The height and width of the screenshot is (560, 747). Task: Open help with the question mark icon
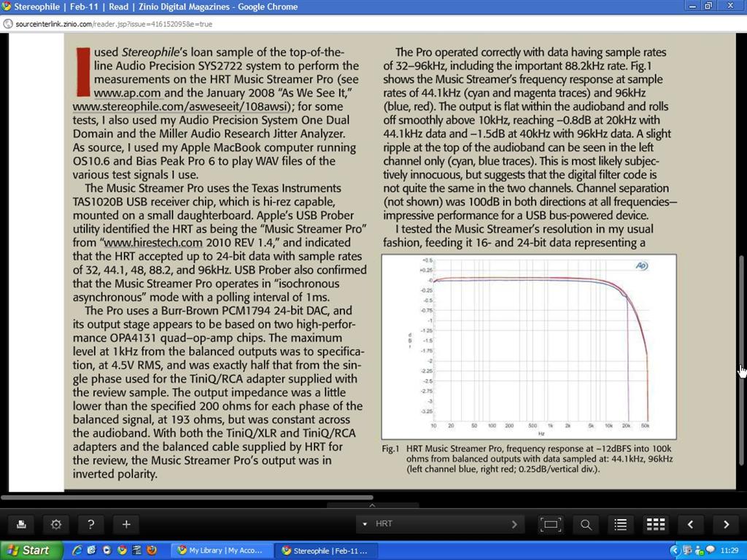91,524
